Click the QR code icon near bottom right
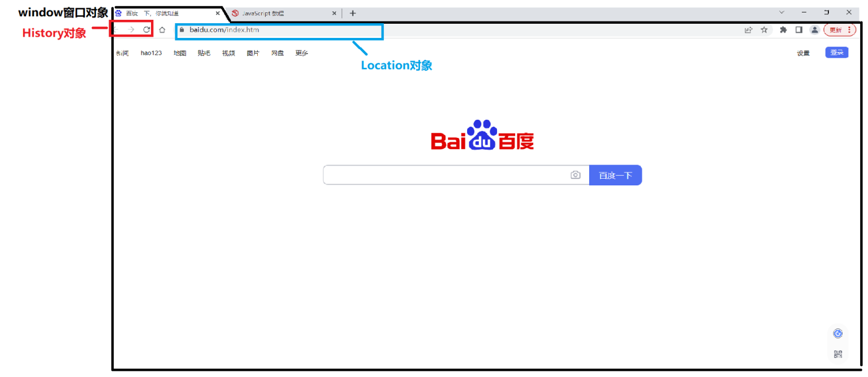This screenshot has height=377, width=868. click(x=837, y=353)
